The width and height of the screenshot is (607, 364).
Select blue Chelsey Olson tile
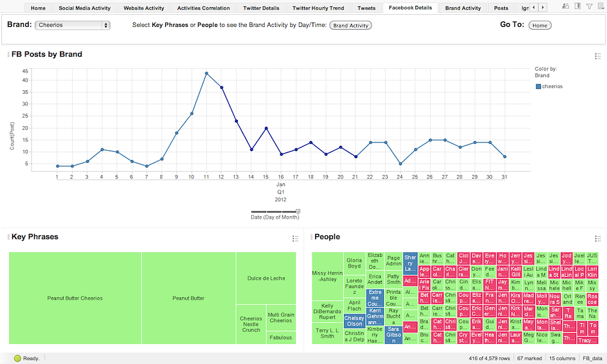pos(354,321)
